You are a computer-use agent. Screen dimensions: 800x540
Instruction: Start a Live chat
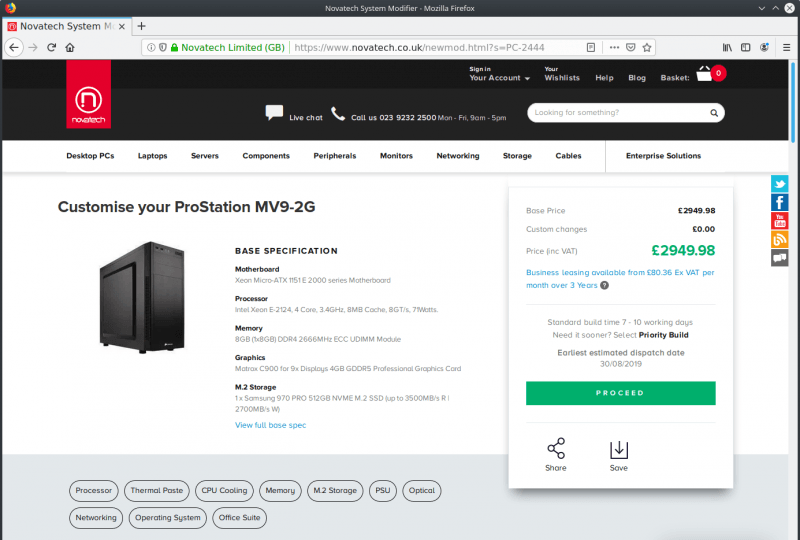[294, 114]
